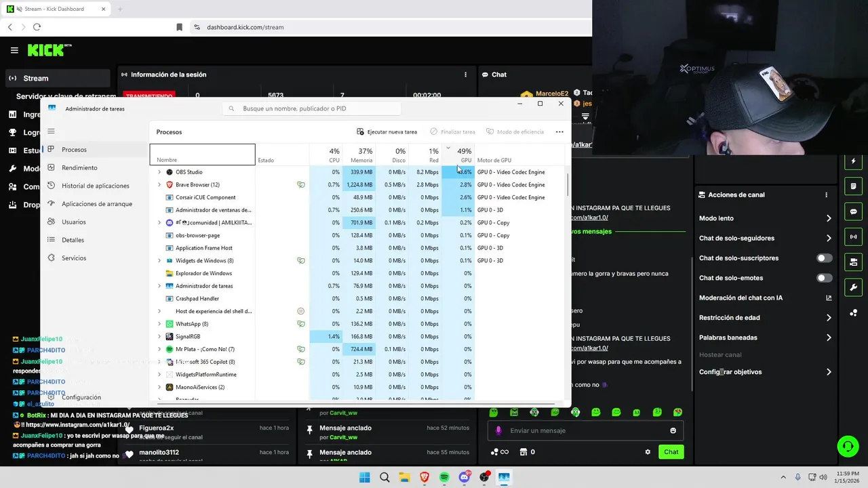Image resolution: width=868 pixels, height=488 pixels.
Task: Open Windows Start menu
Action: coord(365,477)
